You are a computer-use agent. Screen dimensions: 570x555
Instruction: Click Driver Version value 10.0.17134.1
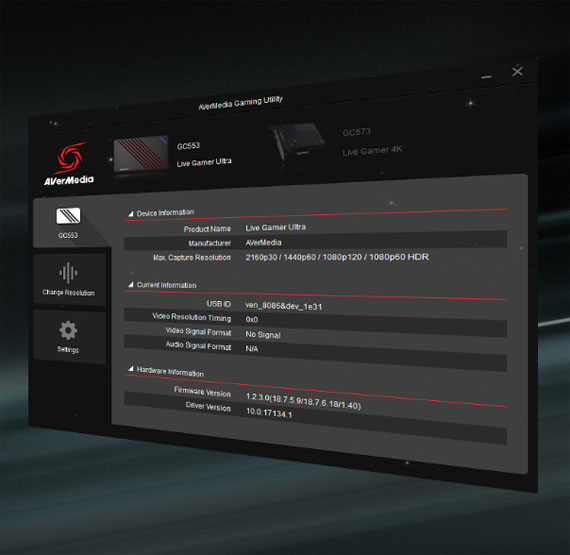(269, 413)
